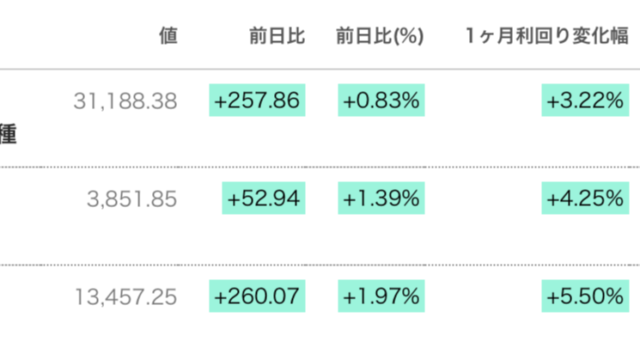
Task: Click the +4.25% monthly change badge
Action: [585, 198]
